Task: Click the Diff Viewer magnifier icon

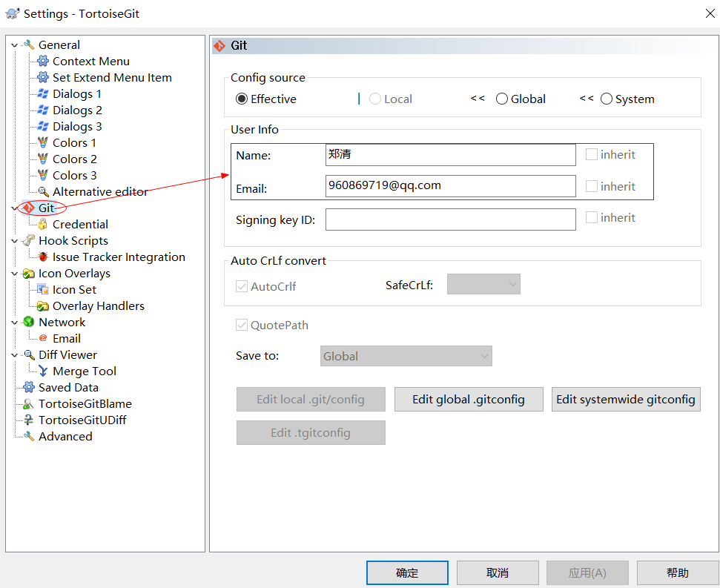Action: click(x=29, y=354)
